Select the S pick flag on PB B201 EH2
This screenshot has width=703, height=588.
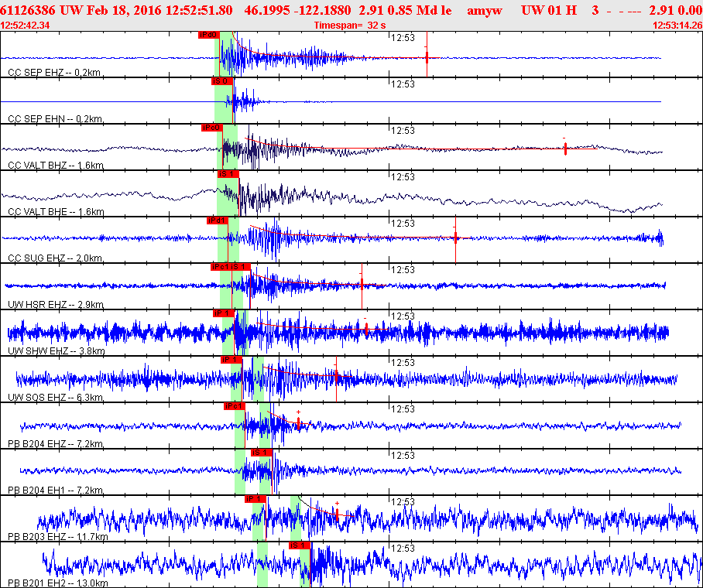[x=299, y=545]
